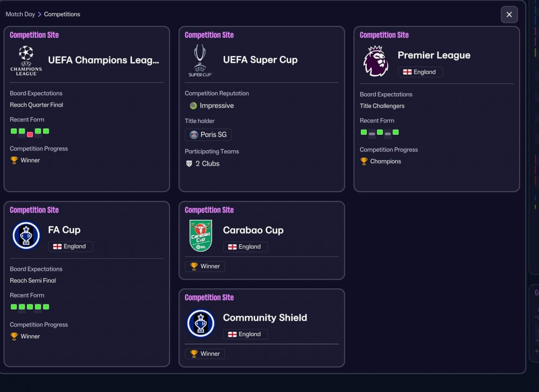
Task: Close the Competitions panel with X
Action: point(509,15)
